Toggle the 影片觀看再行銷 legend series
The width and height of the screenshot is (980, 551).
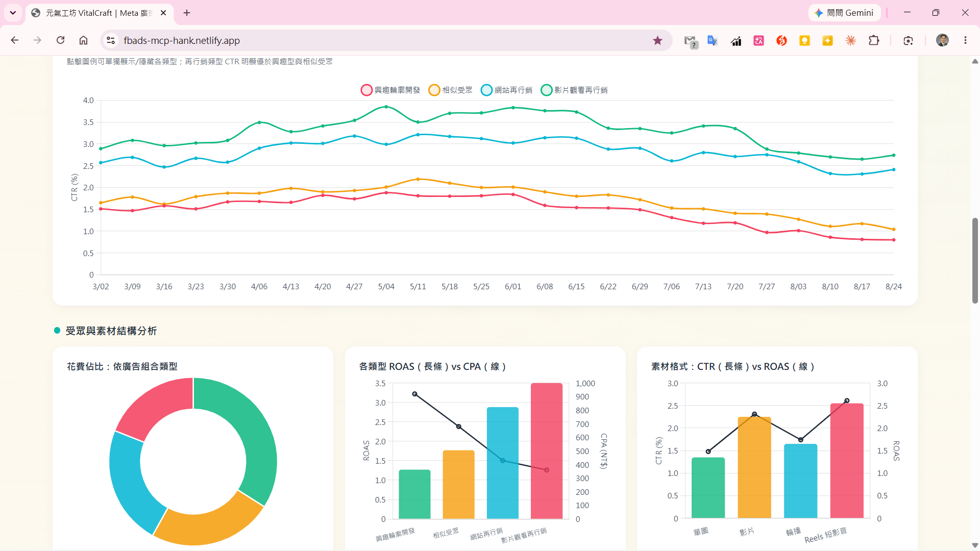click(x=574, y=90)
